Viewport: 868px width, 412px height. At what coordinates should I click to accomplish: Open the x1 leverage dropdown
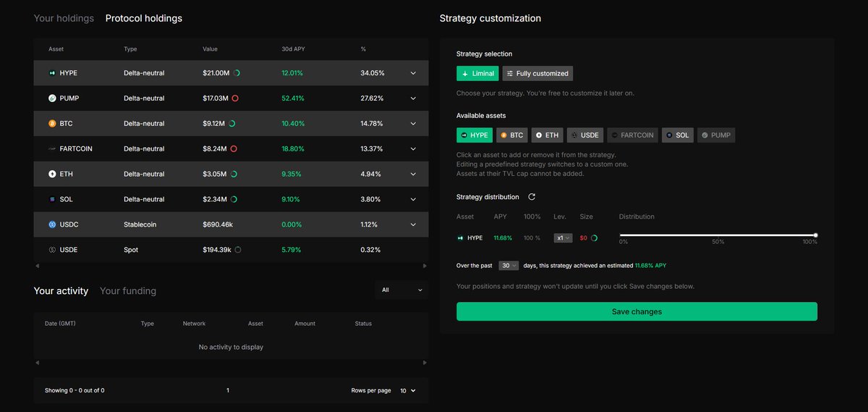click(x=563, y=237)
